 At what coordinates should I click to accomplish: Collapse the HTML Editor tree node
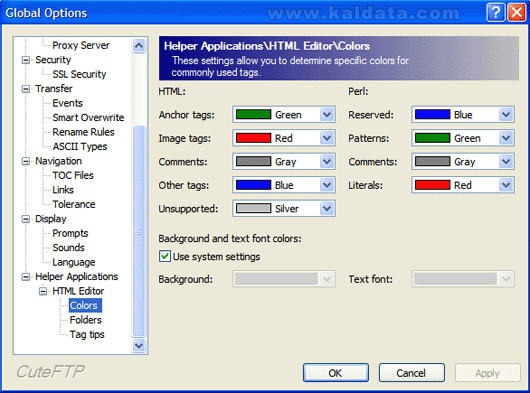43,291
